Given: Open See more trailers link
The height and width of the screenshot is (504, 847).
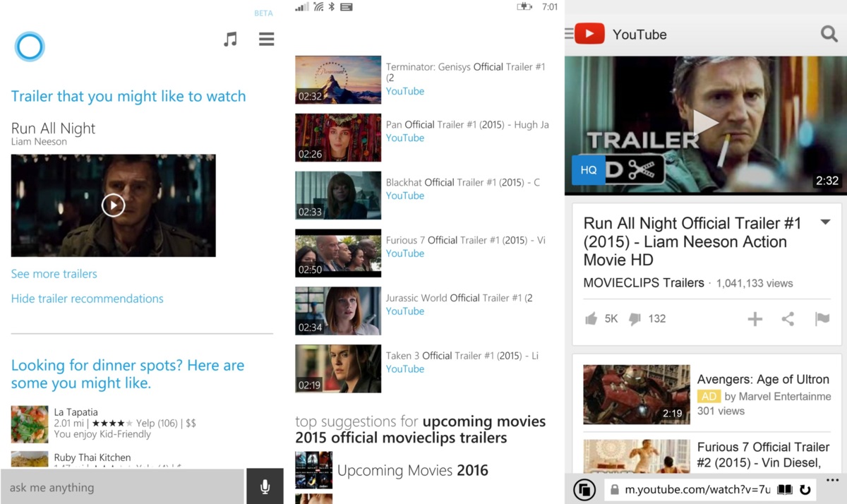Looking at the screenshot, I should (54, 274).
